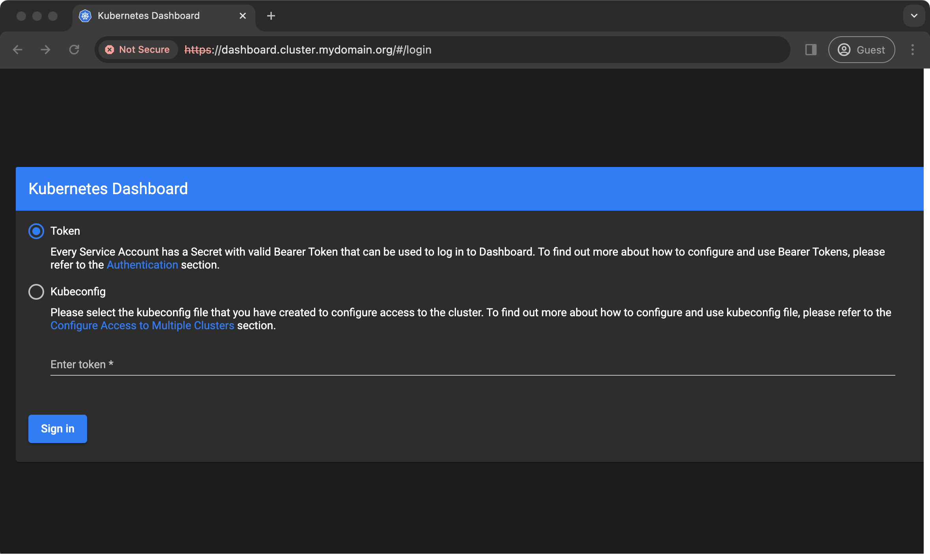The height and width of the screenshot is (560, 930).
Task: Click the macOS green fullscreen button
Action: coord(53,16)
